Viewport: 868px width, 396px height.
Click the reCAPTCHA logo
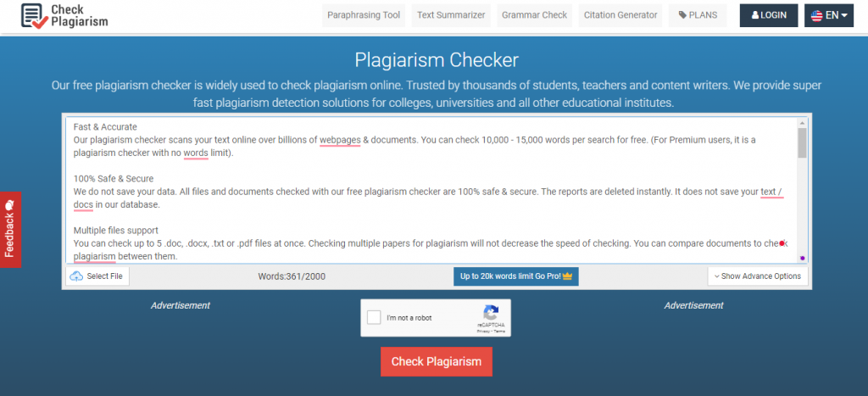tap(491, 312)
